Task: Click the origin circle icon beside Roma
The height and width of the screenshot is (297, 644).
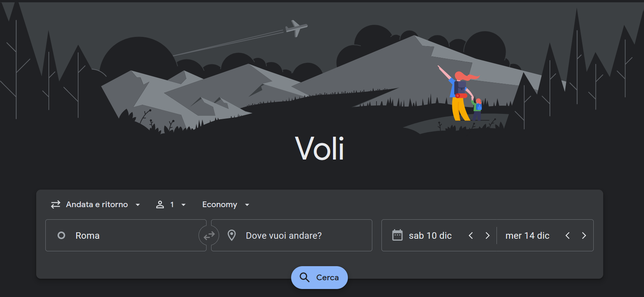Action: (x=61, y=235)
